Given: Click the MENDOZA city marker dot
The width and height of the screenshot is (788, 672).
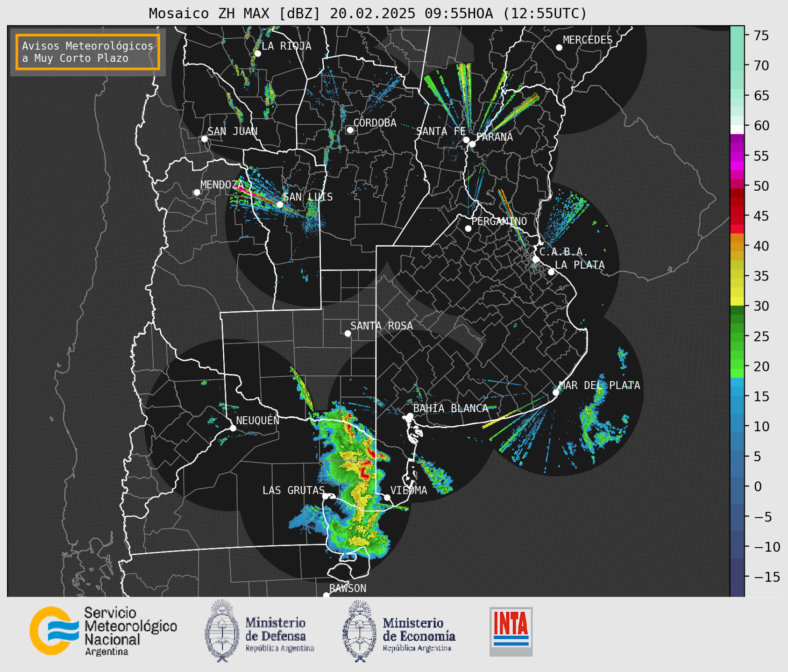Looking at the screenshot, I should point(197,193).
